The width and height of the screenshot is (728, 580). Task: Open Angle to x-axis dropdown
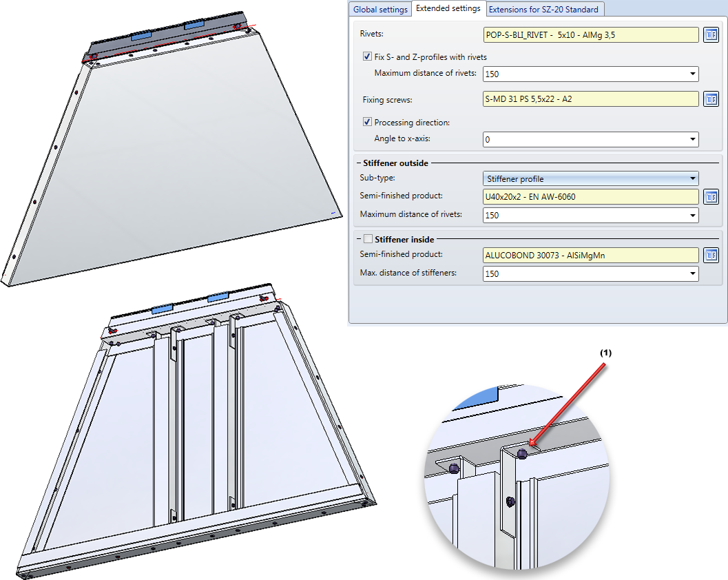692,139
